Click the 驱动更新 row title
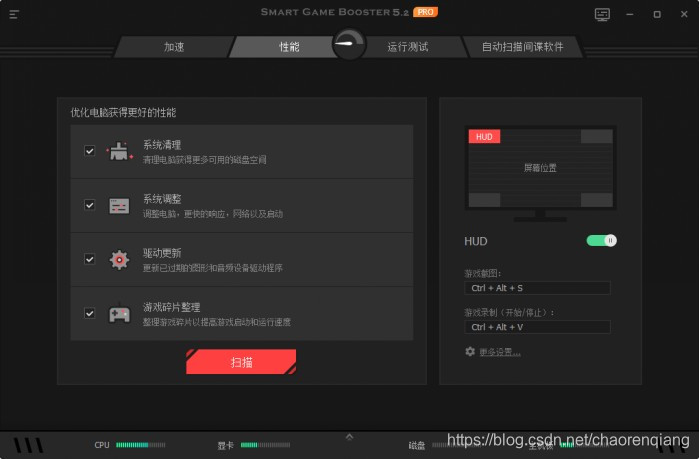Image resolution: width=699 pixels, height=459 pixels. pos(162,253)
